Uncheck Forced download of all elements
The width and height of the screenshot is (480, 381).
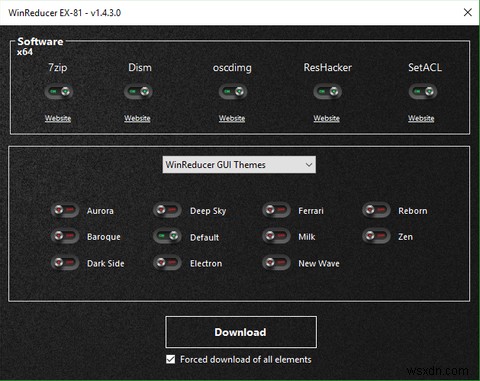(171, 359)
